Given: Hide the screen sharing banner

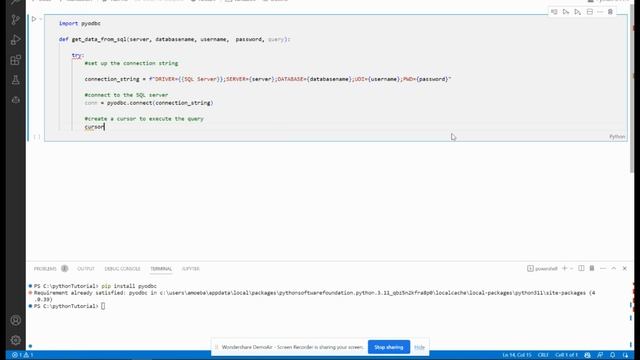Looking at the screenshot, I should pos(419,347).
